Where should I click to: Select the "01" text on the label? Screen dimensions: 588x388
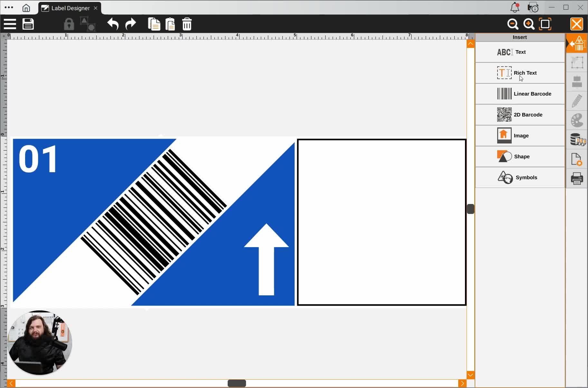point(38,159)
